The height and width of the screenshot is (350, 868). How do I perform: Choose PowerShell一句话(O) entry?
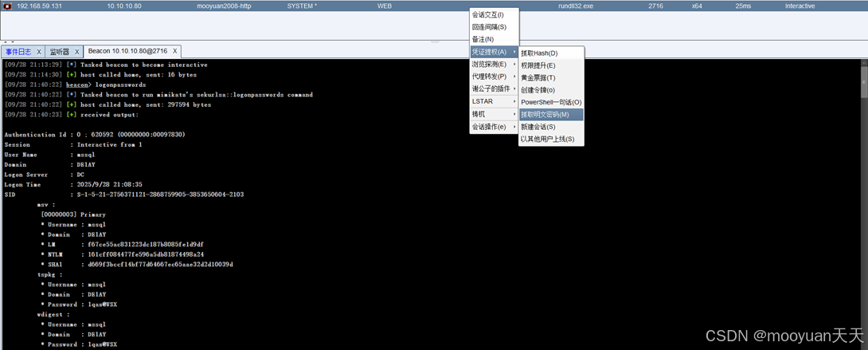(x=551, y=103)
